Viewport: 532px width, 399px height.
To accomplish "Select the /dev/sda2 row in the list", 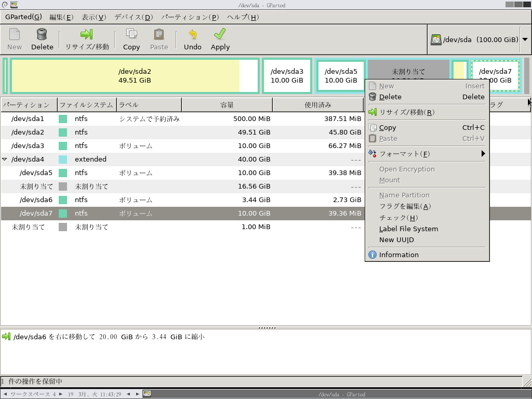I will tap(182, 132).
